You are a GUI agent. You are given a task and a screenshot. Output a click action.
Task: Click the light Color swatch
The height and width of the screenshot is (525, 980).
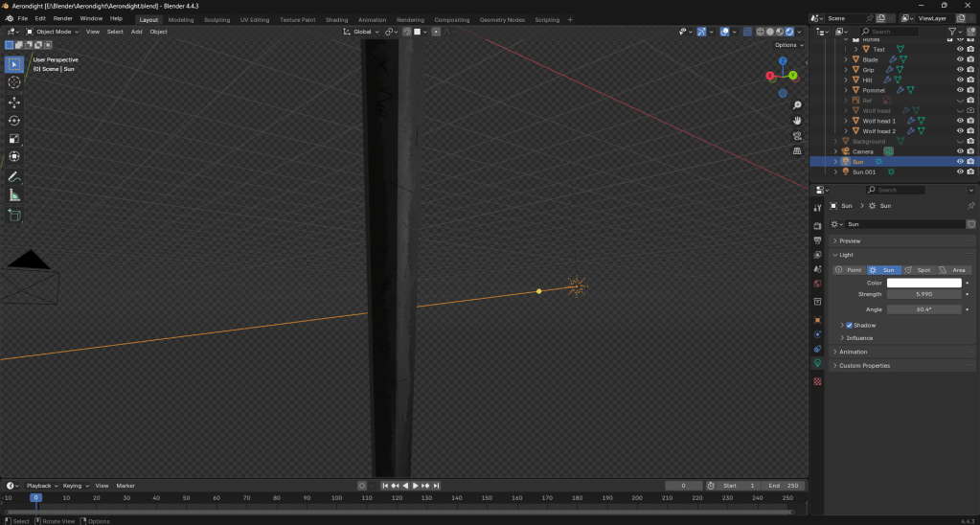click(923, 283)
